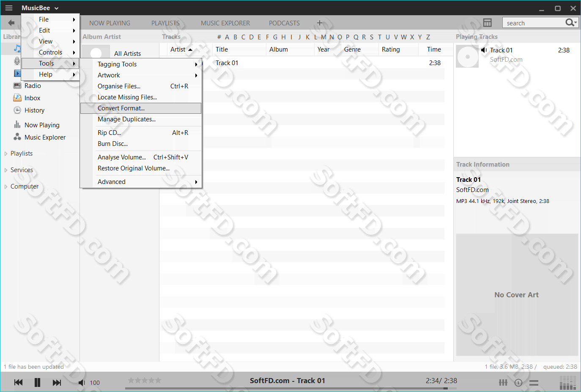Choose Restore Original Volume... entry
Viewport: 581px width, 392px height.
pyautogui.click(x=141, y=168)
